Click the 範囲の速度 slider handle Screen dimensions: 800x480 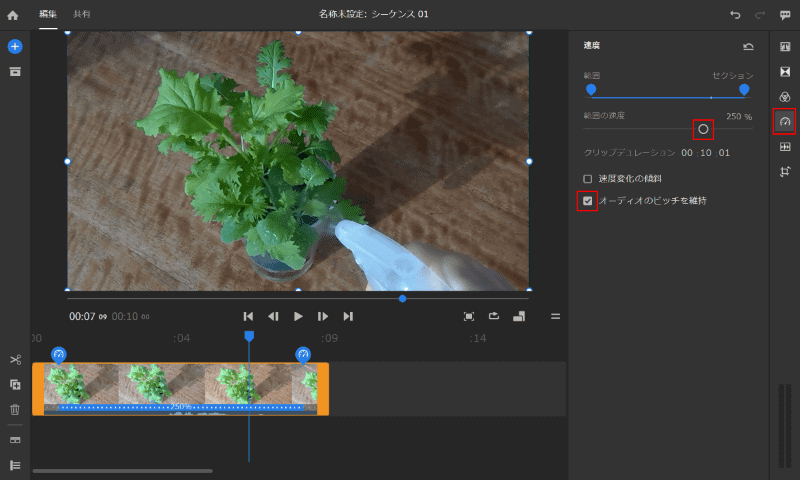(x=703, y=129)
